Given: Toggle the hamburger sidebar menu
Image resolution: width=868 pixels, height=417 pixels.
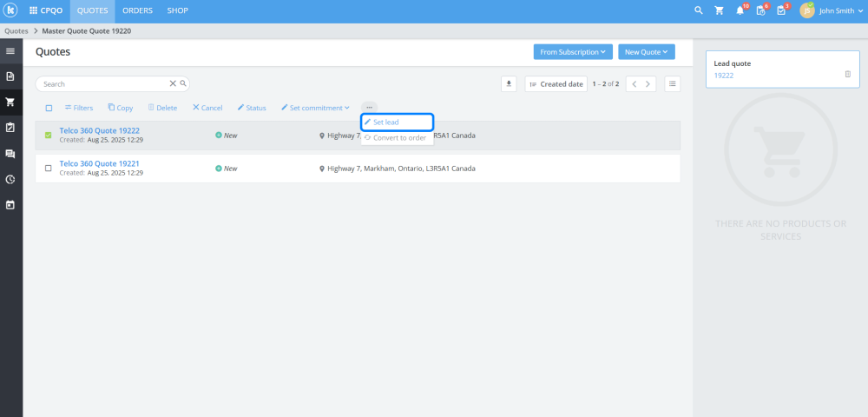Looking at the screenshot, I should pyautogui.click(x=10, y=51).
